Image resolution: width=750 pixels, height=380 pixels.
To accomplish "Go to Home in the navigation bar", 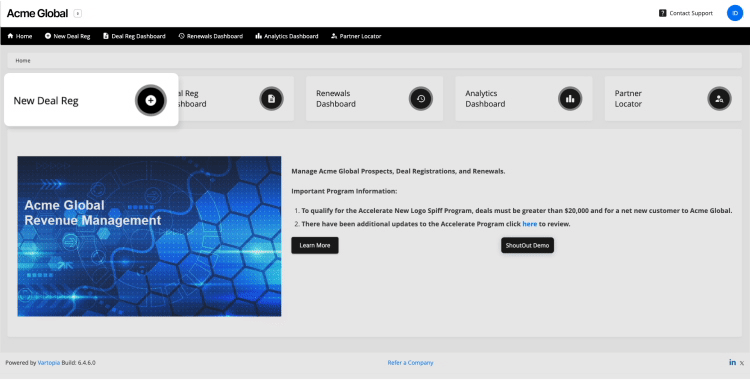I will tap(20, 36).
